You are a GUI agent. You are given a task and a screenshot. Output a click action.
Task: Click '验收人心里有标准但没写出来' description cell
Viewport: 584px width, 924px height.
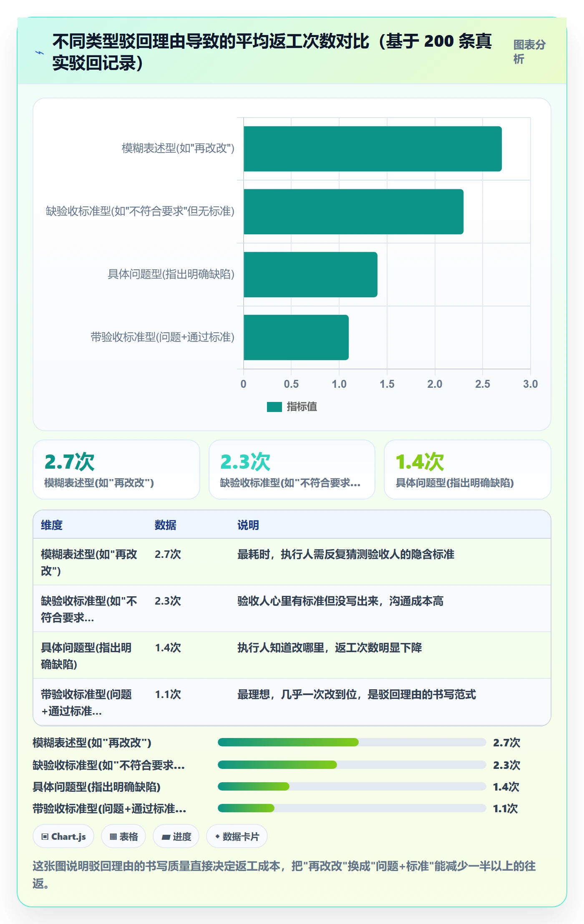pyautogui.click(x=340, y=601)
